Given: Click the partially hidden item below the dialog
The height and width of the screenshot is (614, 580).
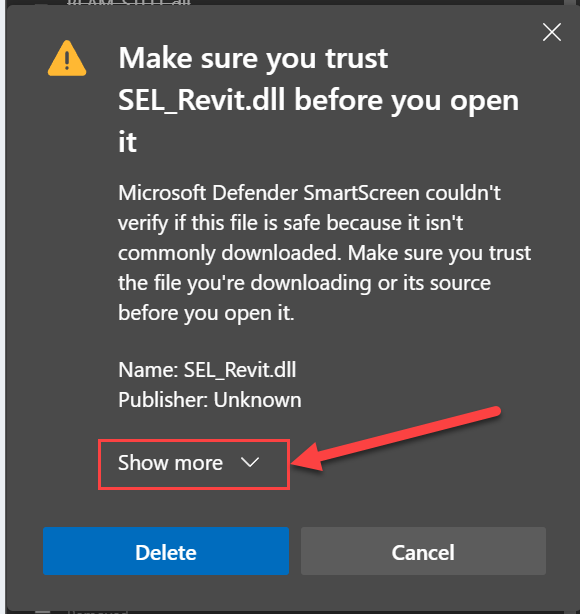Looking at the screenshot, I should 98,611.
